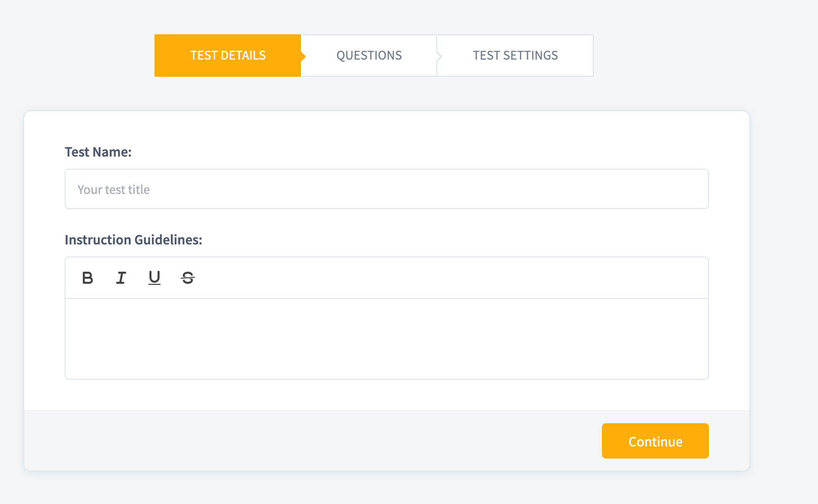Click the "Your test title" placeholder text
The width and height of the screenshot is (818, 504).
click(114, 189)
